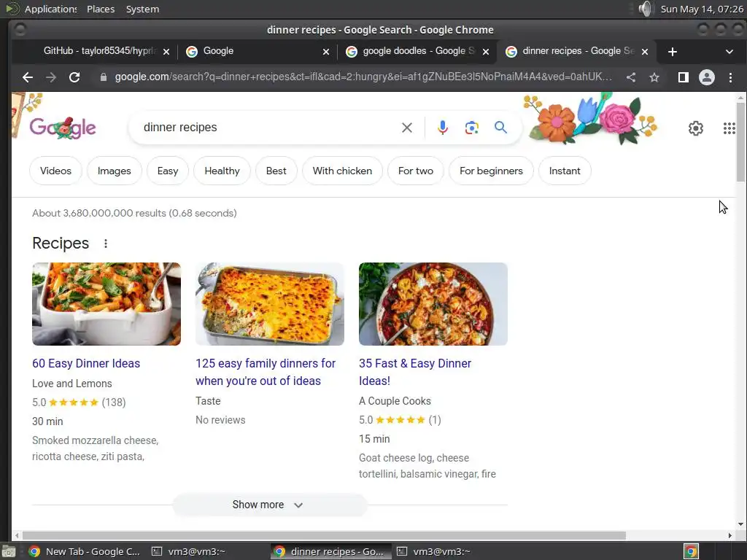Clear the search box with the X icon
The image size is (747, 560).
[x=407, y=128]
